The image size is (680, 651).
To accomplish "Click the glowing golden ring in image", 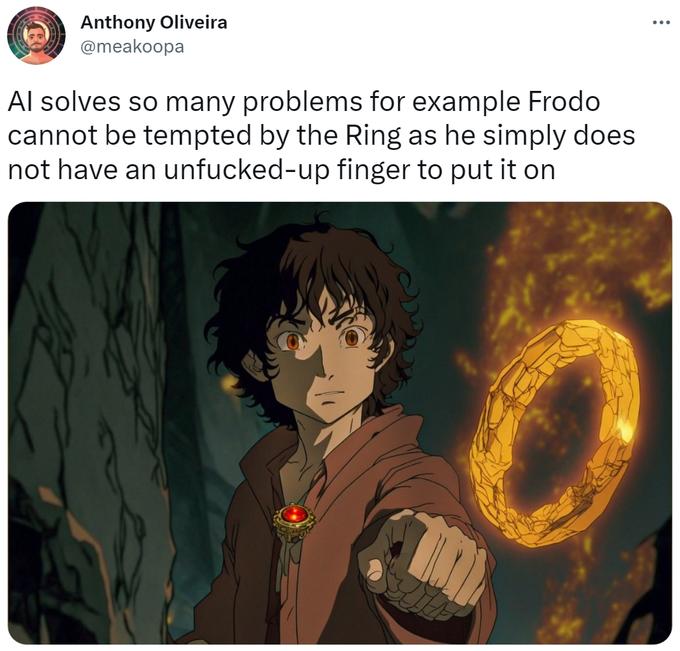I will coord(554,432).
